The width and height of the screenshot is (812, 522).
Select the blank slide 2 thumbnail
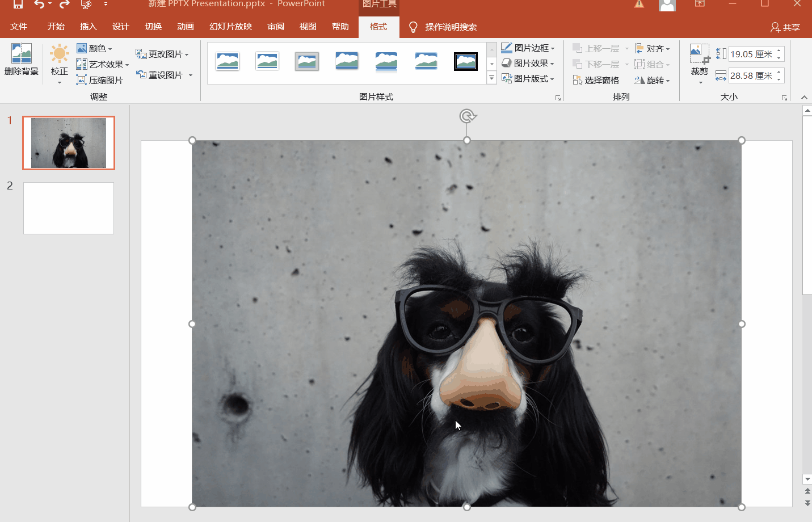[69, 208]
